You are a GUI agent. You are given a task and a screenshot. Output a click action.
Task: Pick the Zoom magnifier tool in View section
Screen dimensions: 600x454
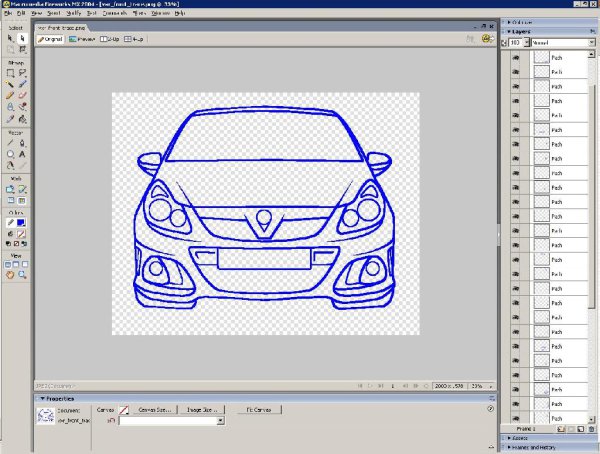22,273
